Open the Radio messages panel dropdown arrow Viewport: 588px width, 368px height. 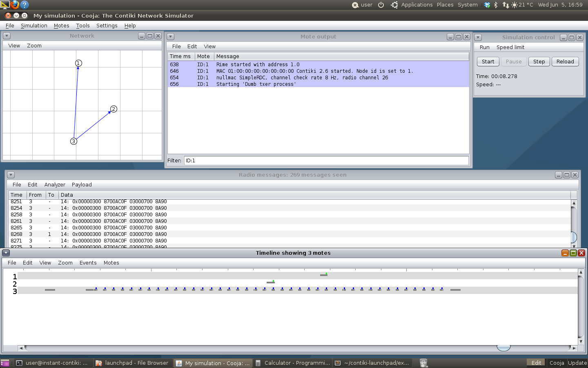click(x=11, y=175)
